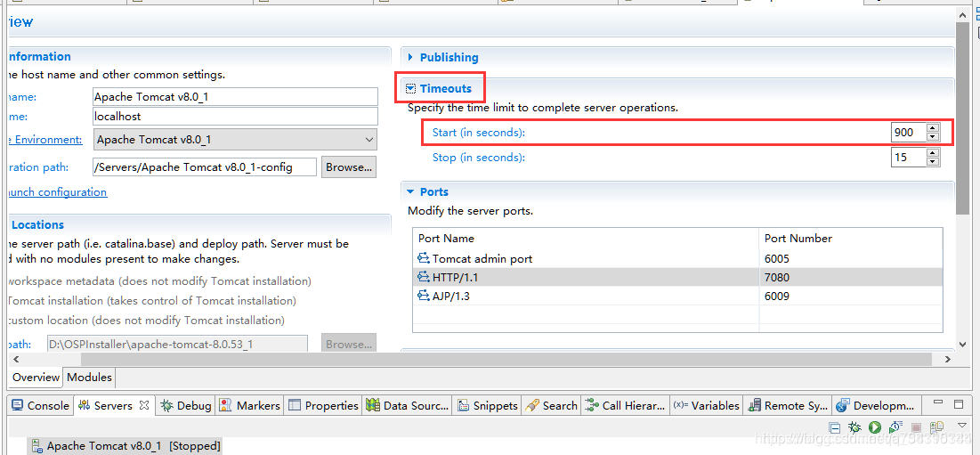Select the Tomcat admin port row

tap(677, 258)
